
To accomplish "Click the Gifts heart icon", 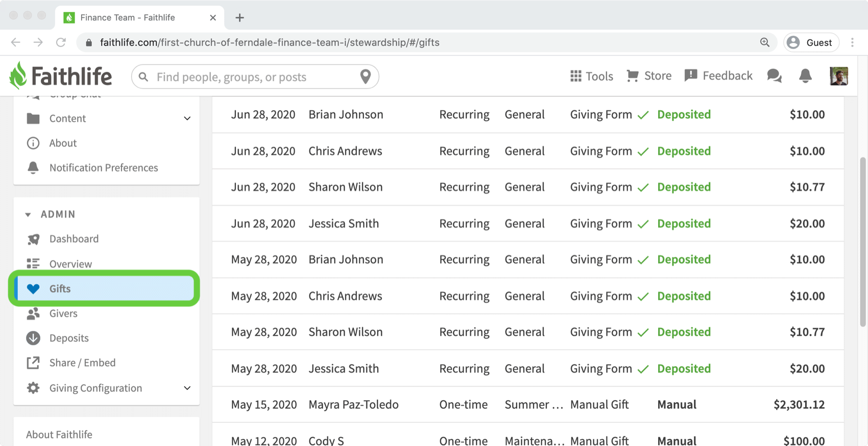I will point(33,289).
